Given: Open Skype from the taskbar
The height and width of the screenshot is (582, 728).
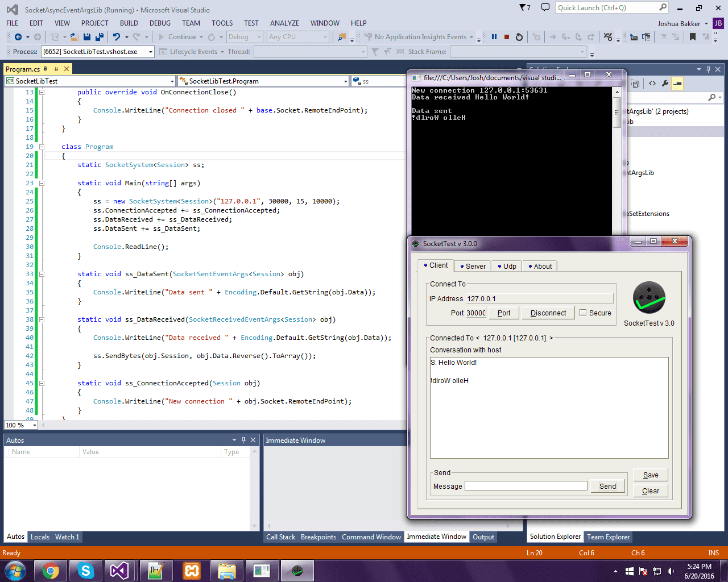Looking at the screenshot, I should [x=86, y=571].
